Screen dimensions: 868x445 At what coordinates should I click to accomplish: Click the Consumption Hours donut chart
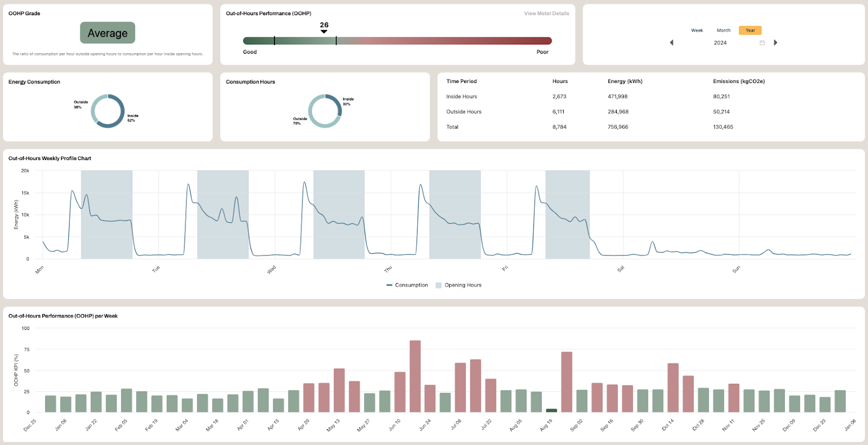(x=324, y=111)
